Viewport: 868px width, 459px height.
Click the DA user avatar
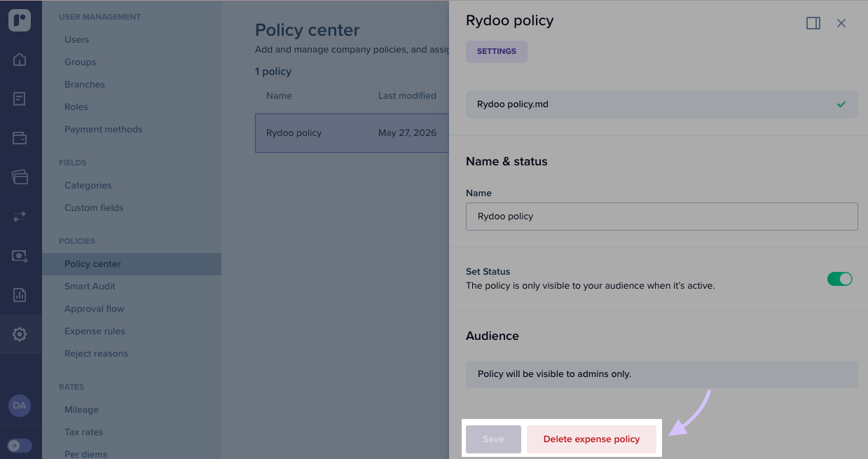20,405
